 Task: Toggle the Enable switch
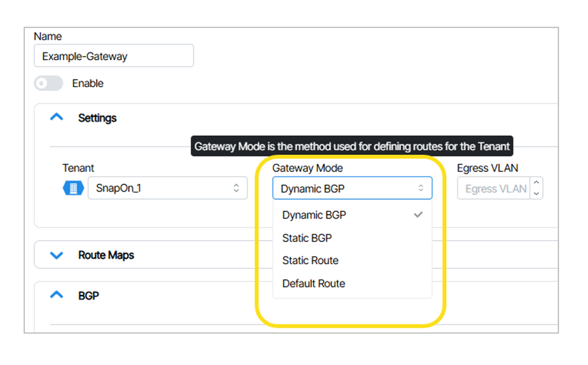(48, 84)
